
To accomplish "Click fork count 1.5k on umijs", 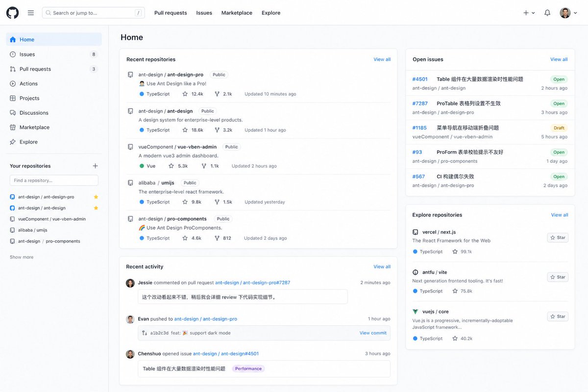I will (x=223, y=202).
